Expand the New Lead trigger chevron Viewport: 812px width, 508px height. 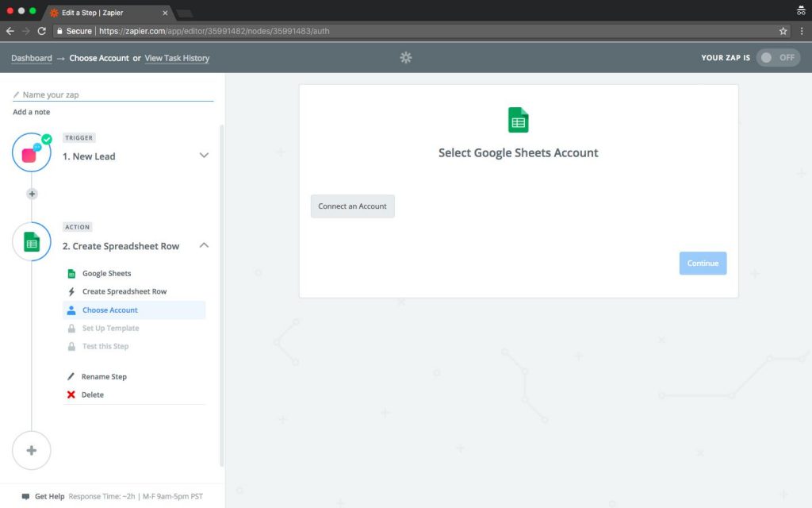204,155
